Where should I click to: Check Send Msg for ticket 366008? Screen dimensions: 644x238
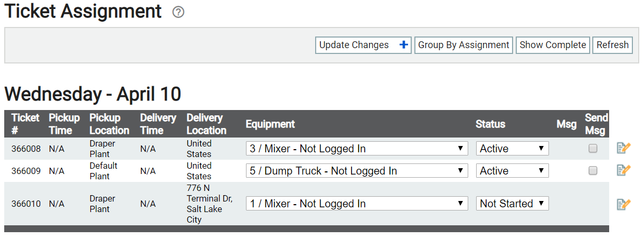point(593,149)
